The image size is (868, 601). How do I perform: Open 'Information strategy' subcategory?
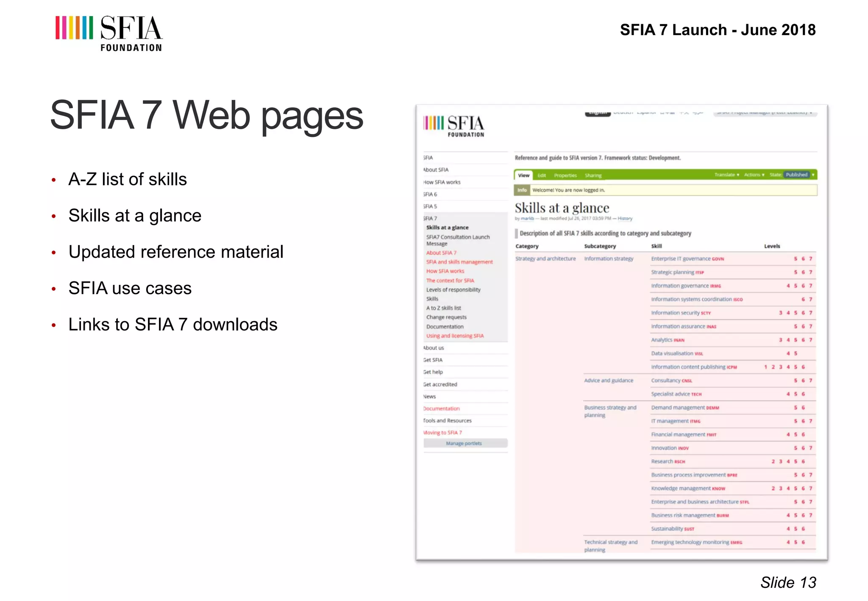(x=609, y=259)
